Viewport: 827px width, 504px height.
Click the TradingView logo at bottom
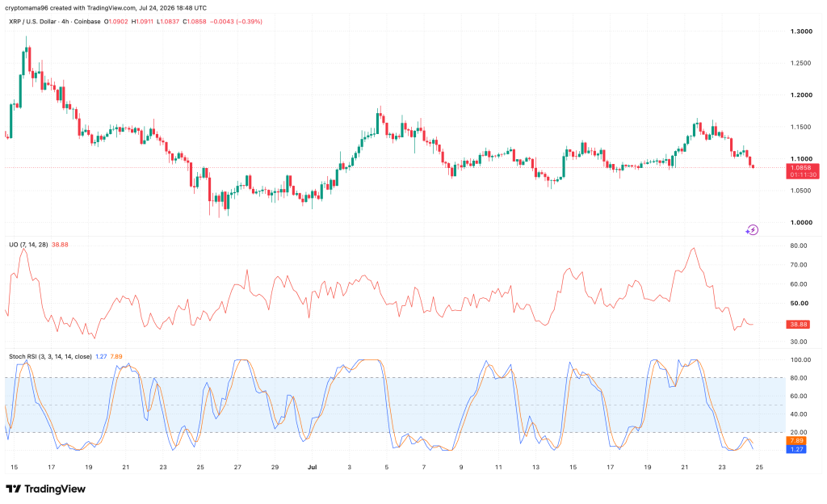(x=45, y=489)
